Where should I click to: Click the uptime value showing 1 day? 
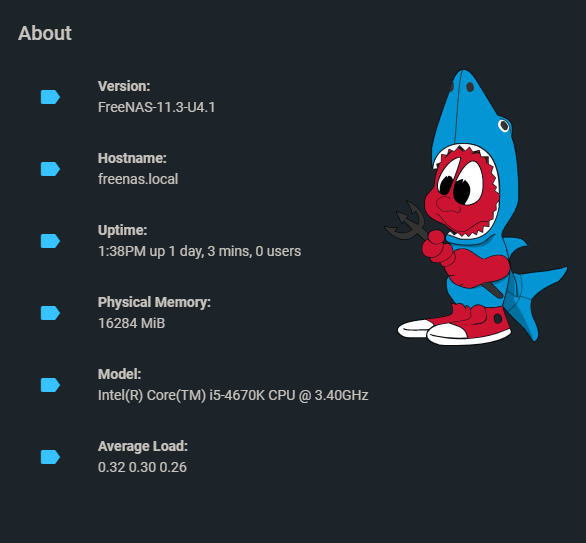[199, 251]
